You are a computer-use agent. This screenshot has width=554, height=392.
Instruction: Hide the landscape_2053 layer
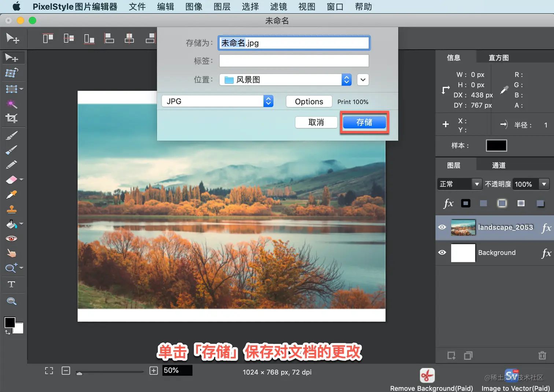[442, 227]
